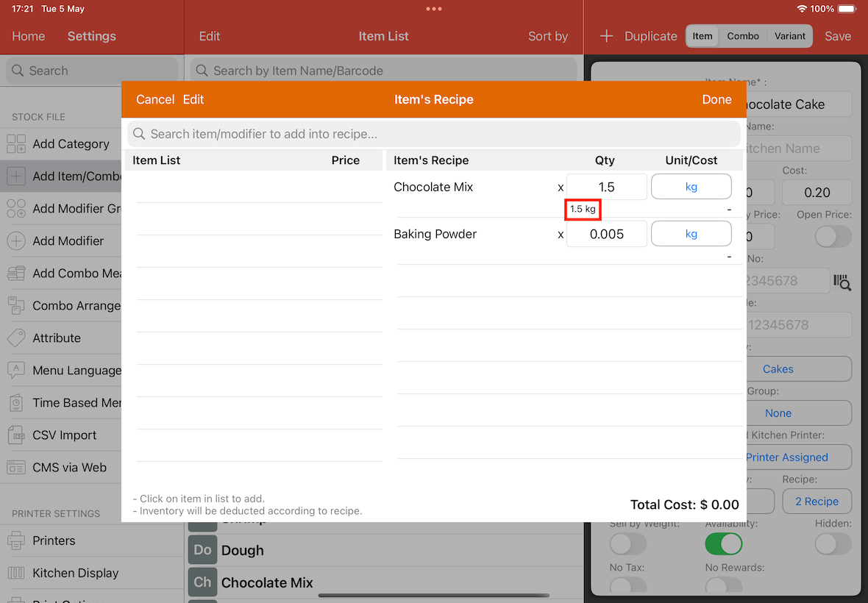Edit the Cost field showing 0.20
The image size is (868, 603).
click(x=817, y=193)
